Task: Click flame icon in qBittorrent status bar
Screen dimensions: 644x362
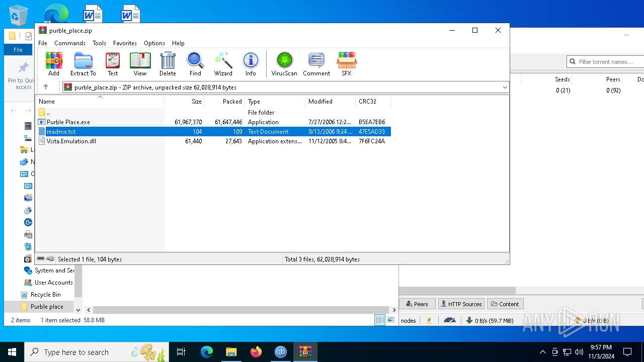Action: click(429, 320)
